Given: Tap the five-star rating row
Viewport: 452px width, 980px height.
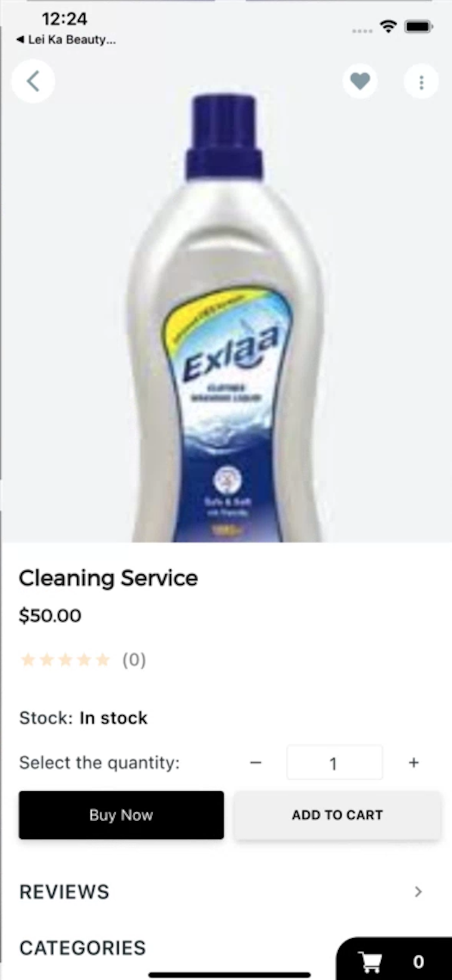Looking at the screenshot, I should click(65, 660).
